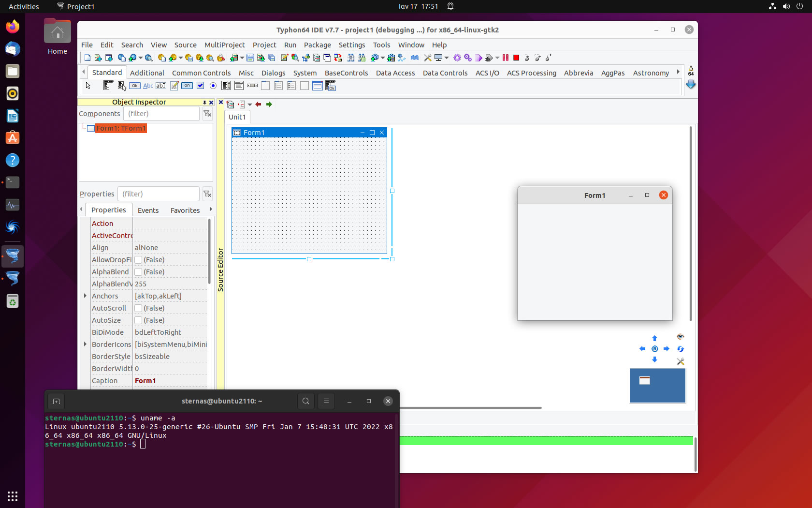Toggle the AllowDropFiles checkbox

tap(138, 260)
